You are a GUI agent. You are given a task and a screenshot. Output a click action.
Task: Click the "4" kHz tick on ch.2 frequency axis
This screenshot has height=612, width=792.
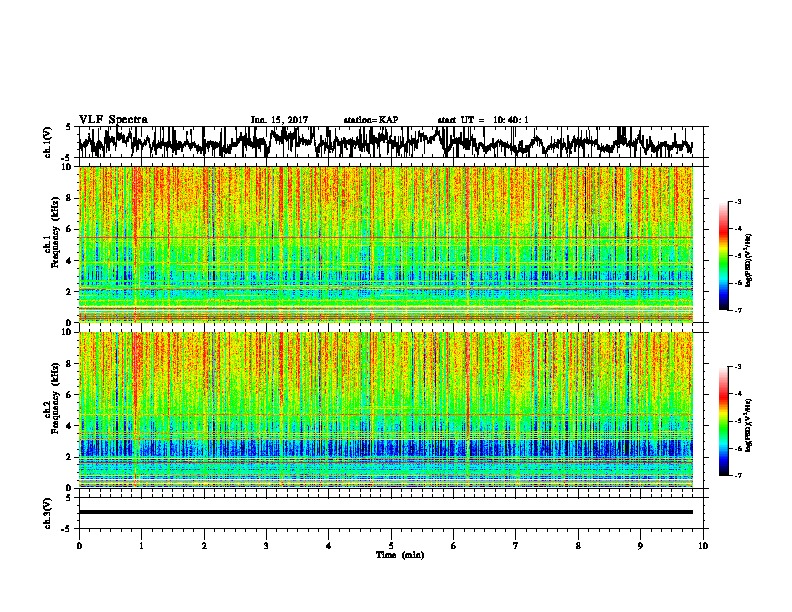click(x=70, y=426)
